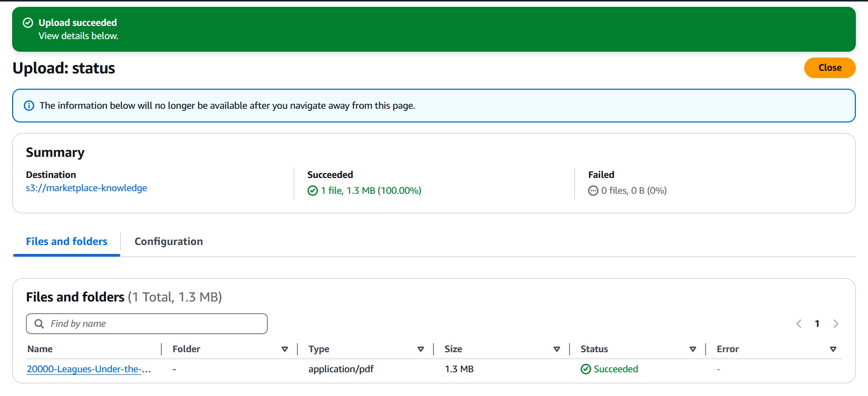Screen dimensions: 868x396
Task: Click the application/pdf type cell
Action: click(341, 369)
